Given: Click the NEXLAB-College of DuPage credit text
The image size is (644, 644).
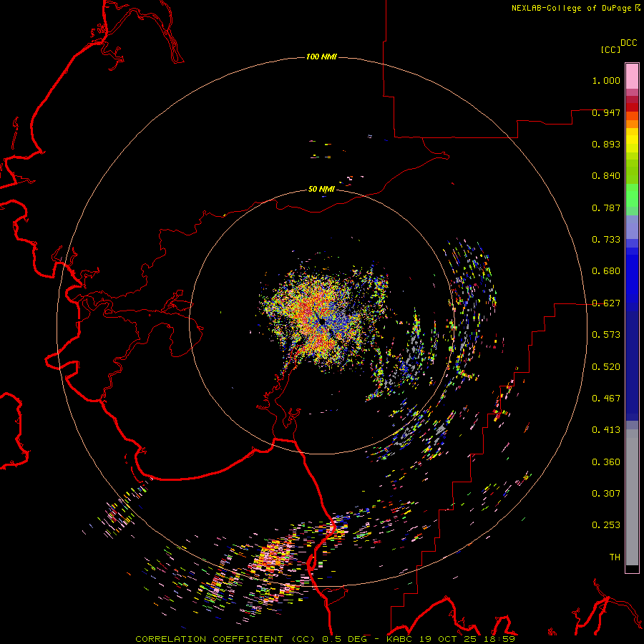Looking at the screenshot, I should coord(575,8).
